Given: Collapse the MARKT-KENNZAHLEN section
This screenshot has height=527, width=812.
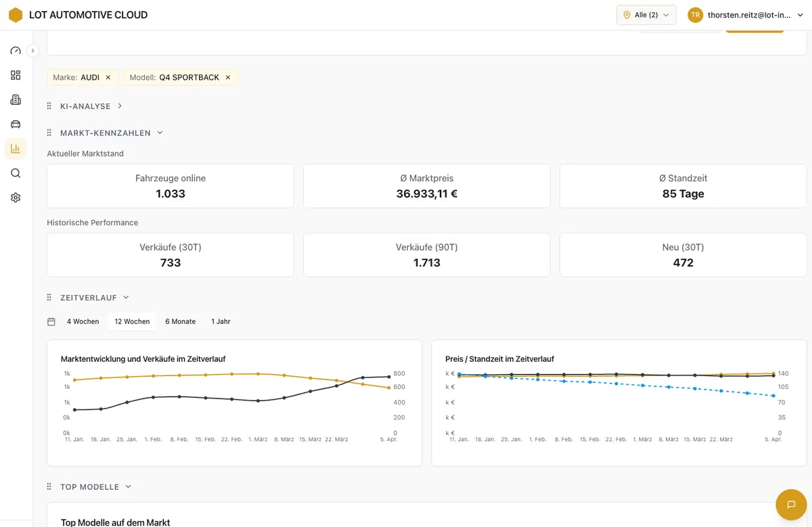Looking at the screenshot, I should pos(160,133).
